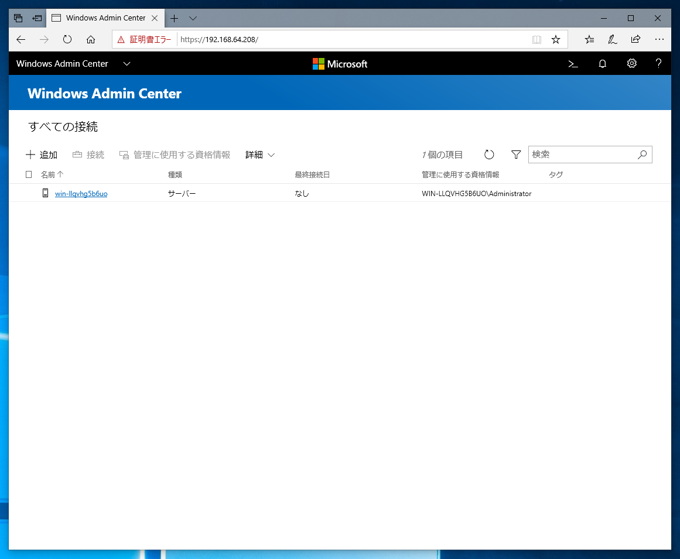
Task: Open the certificate error warning
Action: point(144,40)
